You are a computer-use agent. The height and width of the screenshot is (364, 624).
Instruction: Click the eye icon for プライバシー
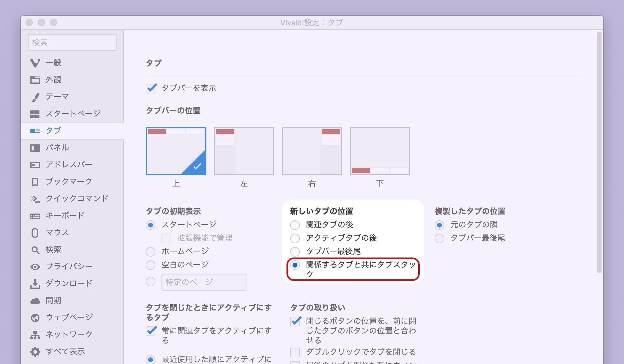35,267
